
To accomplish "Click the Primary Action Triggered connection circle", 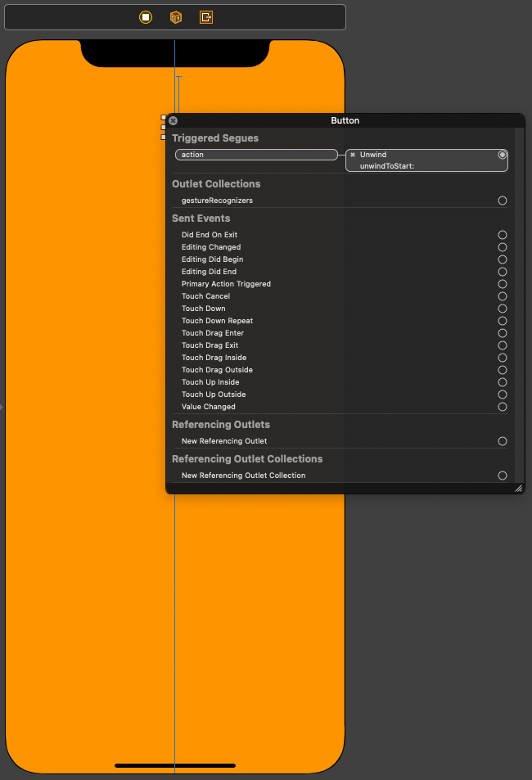I will (x=503, y=284).
